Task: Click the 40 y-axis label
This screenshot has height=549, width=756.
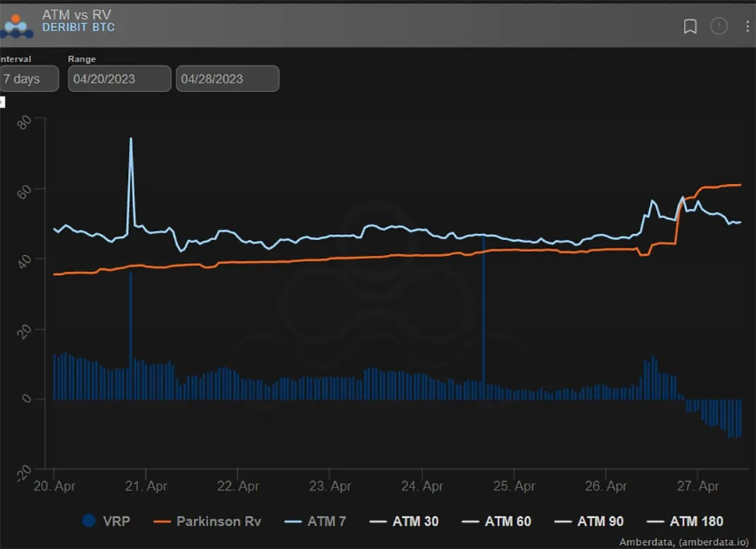Action: click(x=23, y=262)
